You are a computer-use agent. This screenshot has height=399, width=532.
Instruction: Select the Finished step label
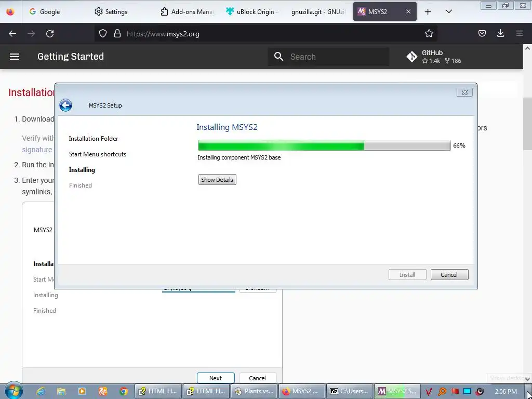click(81, 185)
